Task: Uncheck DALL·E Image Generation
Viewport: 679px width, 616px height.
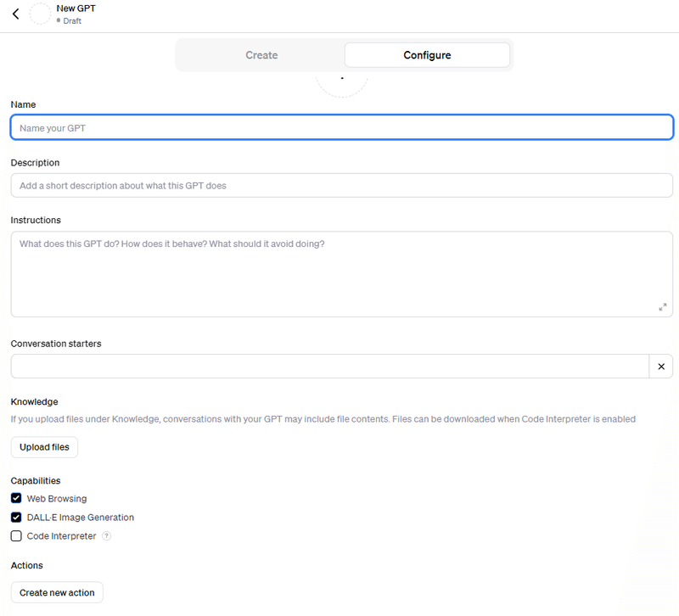Action: 16,517
